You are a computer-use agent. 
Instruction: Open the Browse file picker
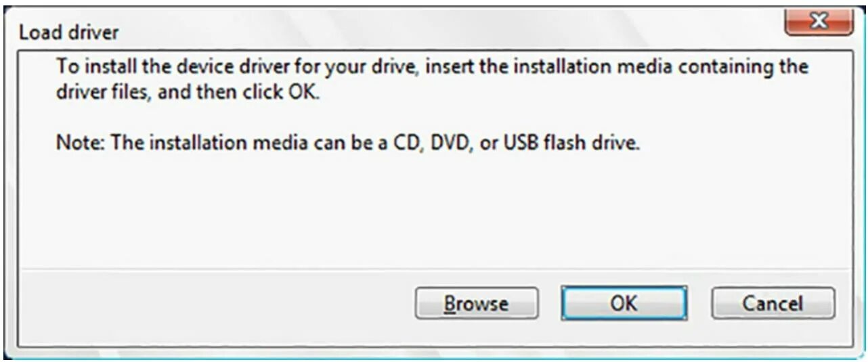pyautogui.click(x=477, y=303)
